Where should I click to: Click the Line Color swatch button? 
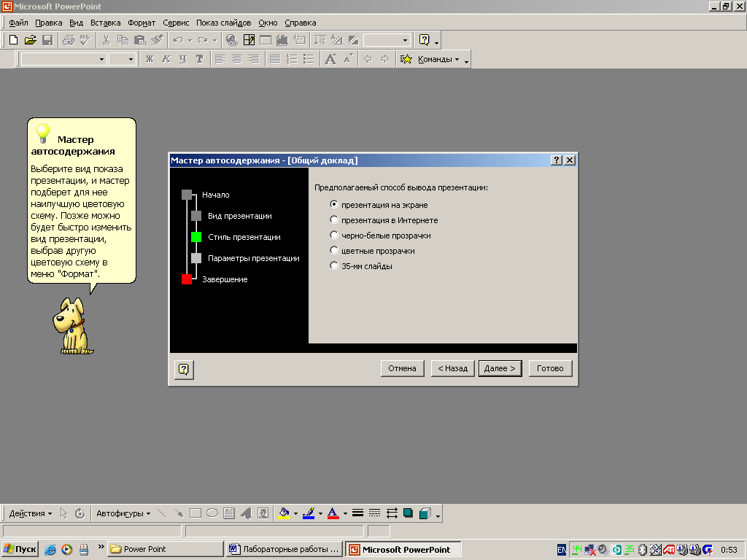pos(309,513)
